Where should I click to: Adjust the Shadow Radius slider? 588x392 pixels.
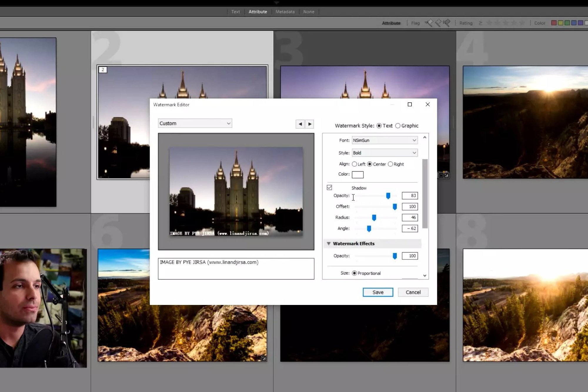click(374, 218)
